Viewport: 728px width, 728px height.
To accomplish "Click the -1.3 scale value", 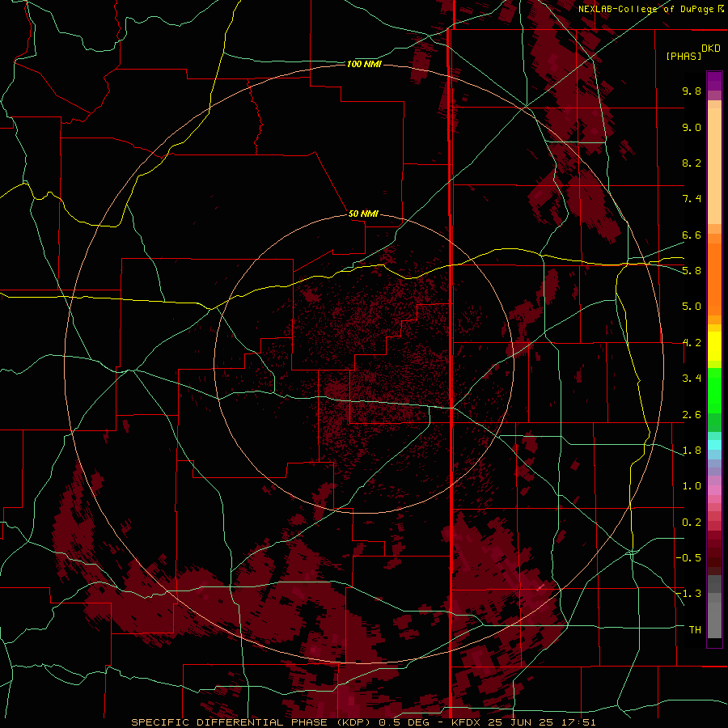I will 688,594.
